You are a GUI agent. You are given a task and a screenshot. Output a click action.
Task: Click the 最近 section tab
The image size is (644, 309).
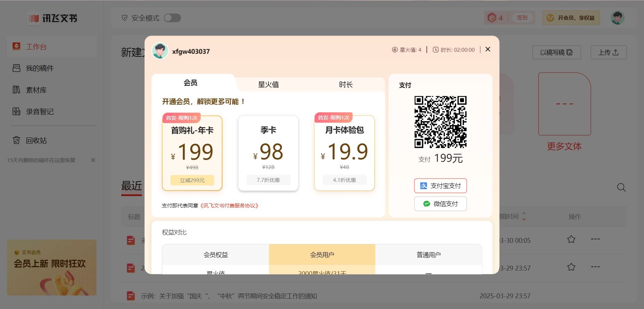132,186
